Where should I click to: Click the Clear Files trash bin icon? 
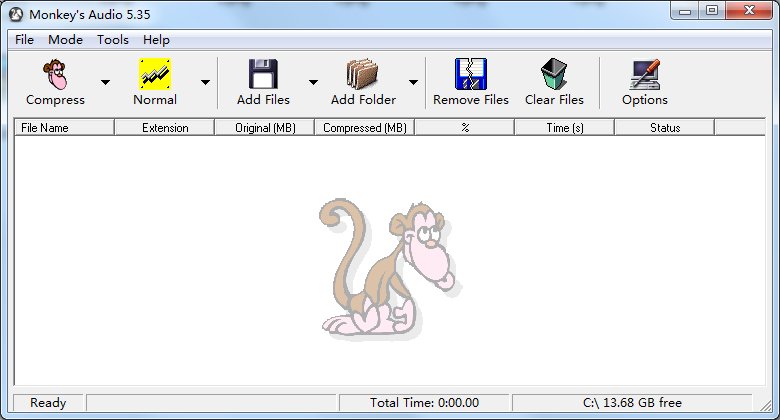click(554, 74)
